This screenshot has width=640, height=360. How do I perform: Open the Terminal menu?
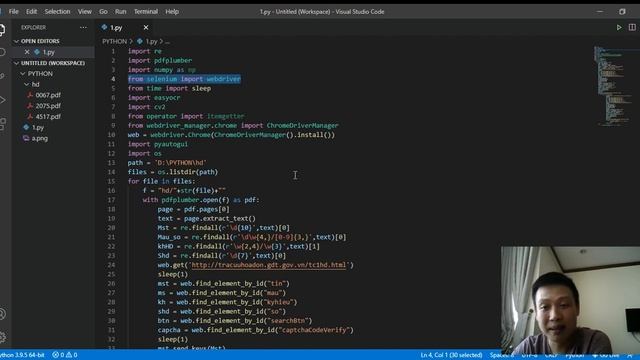coord(146,11)
